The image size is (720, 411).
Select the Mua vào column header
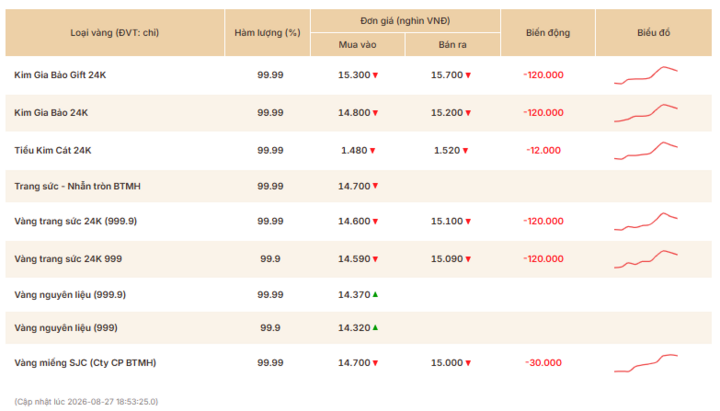click(357, 45)
